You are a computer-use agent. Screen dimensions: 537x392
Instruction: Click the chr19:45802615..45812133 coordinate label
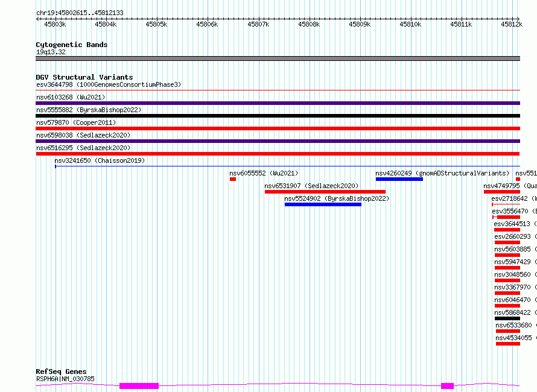pos(80,13)
